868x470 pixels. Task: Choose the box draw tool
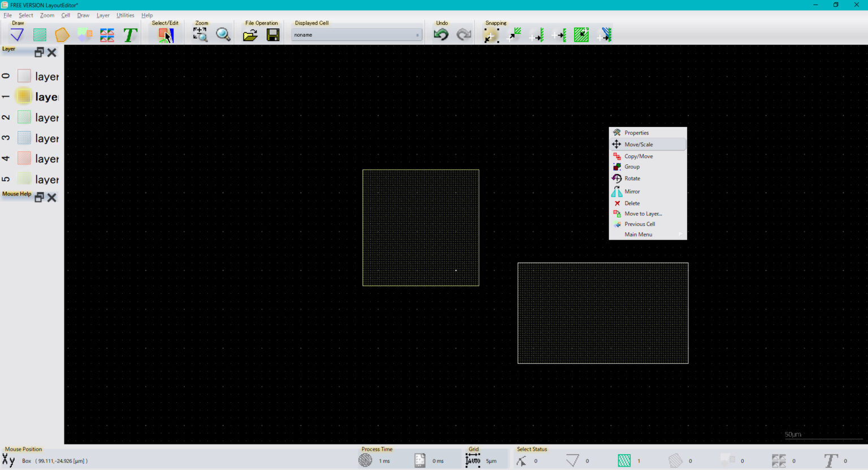coord(40,35)
